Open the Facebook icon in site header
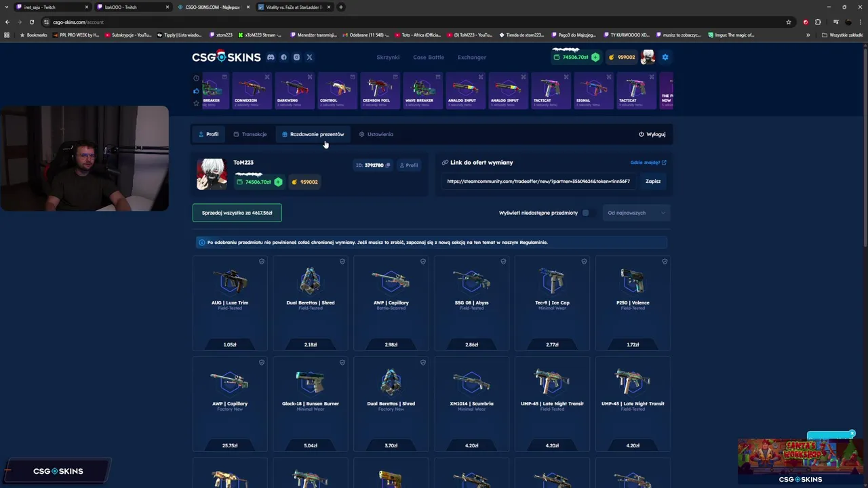Screen dimensions: 868x488 (283, 57)
